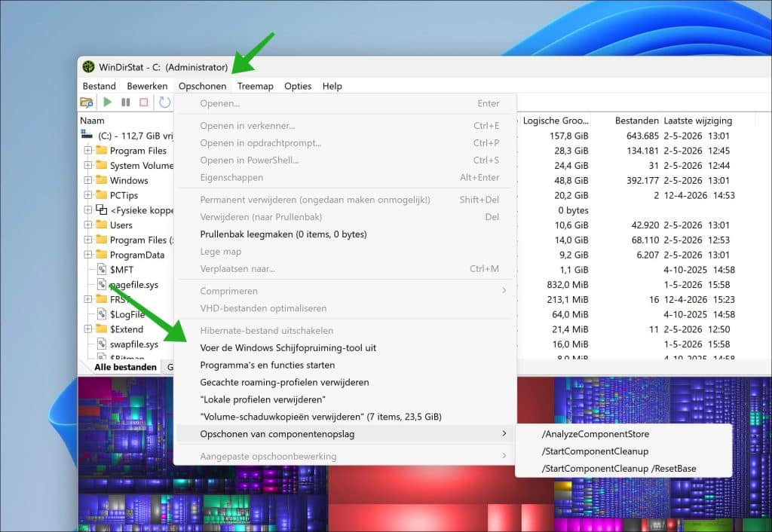The height and width of the screenshot is (532, 772).
Task: Click the $Extend folder icon
Action: pos(102,329)
